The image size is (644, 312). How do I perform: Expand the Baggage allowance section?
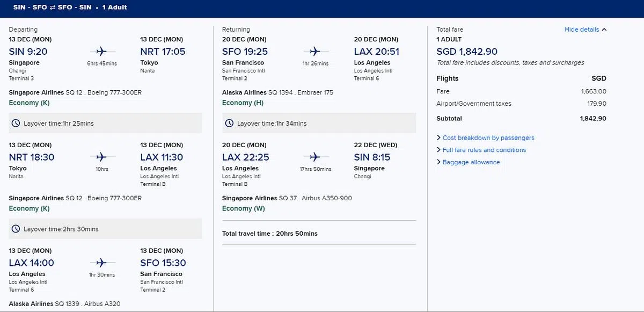[471, 162]
